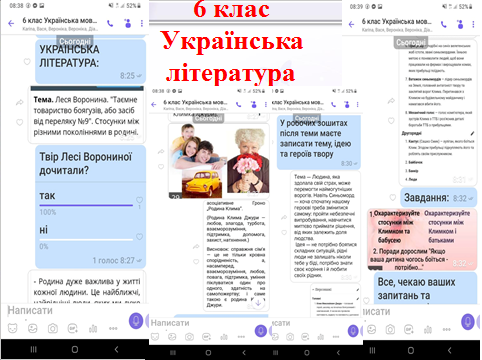The width and height of the screenshot is (482, 360).
Task: Tap add participant icon in 08:39 chat header
Action: click(x=460, y=24)
